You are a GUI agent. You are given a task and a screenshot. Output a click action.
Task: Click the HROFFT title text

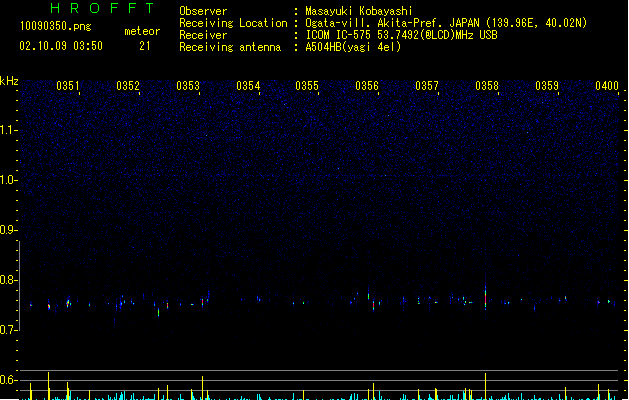[102, 8]
